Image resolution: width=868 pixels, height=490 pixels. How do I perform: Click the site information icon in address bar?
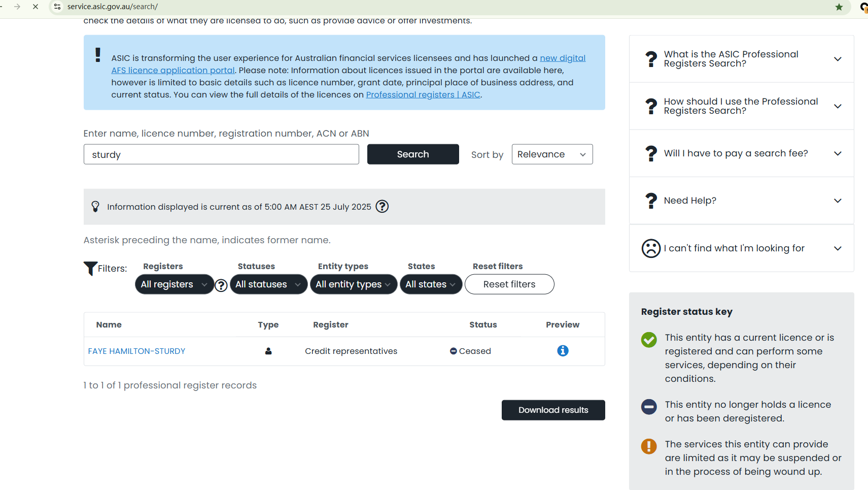point(57,7)
